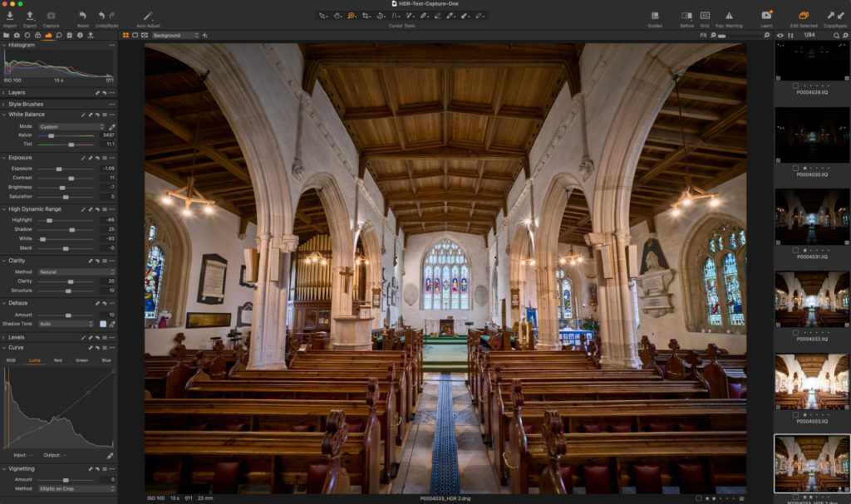Select the Blue curve tab
Viewport: 851px width, 504px height.
pos(106,360)
